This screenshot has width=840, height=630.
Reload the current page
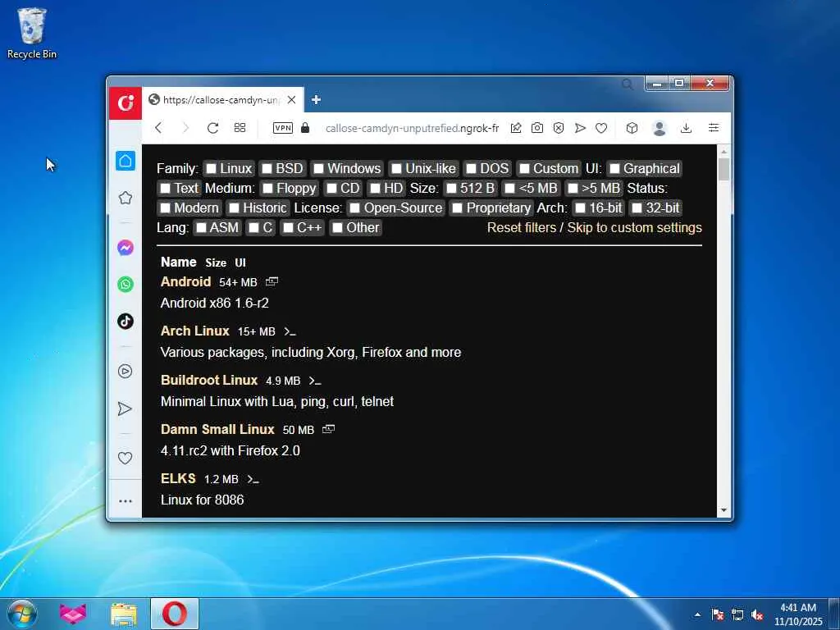coord(212,128)
